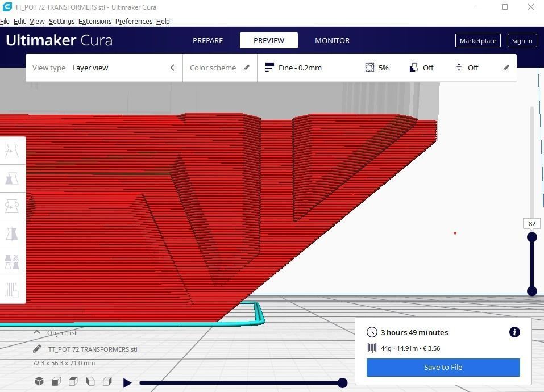Switch to right side view cube icon

pos(107,381)
